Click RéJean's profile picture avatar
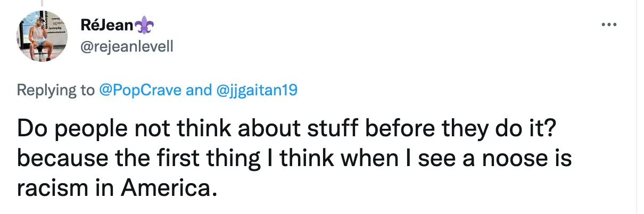 click(43, 36)
